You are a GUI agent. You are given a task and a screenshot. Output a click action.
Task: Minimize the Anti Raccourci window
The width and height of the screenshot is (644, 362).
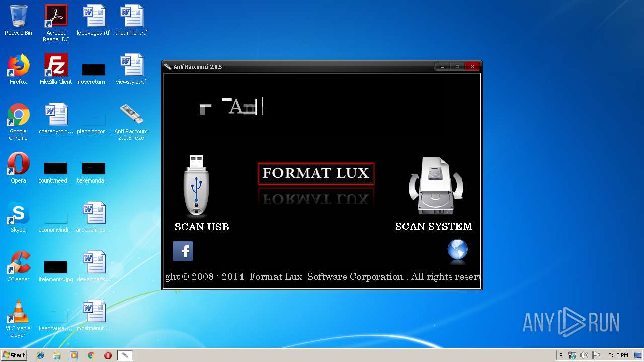pos(442,66)
